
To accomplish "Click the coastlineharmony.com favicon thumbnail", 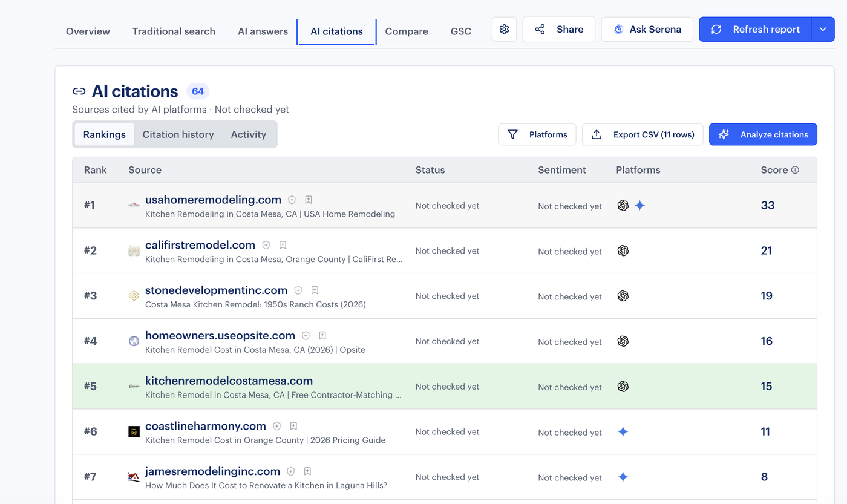I will tap(134, 431).
